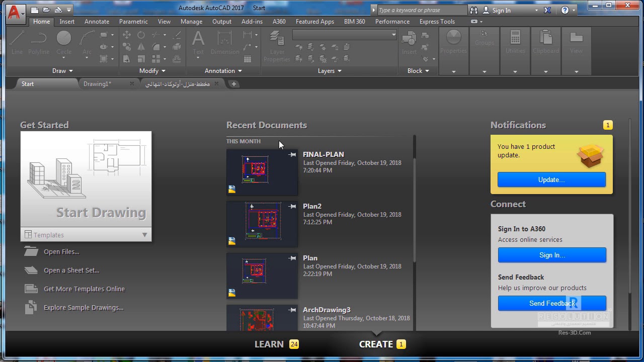Add a new drawing tab with plus
This screenshot has width=644, height=362.
[233, 84]
